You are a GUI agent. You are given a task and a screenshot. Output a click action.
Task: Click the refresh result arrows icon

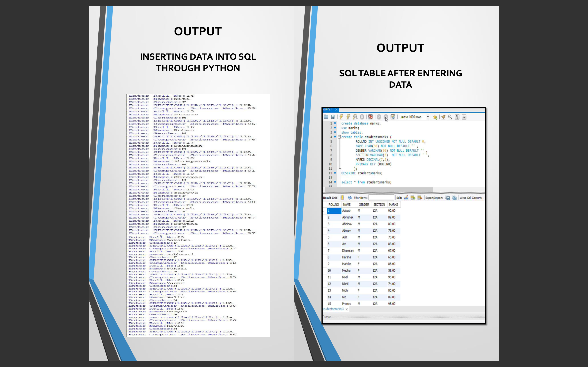tap(350, 198)
